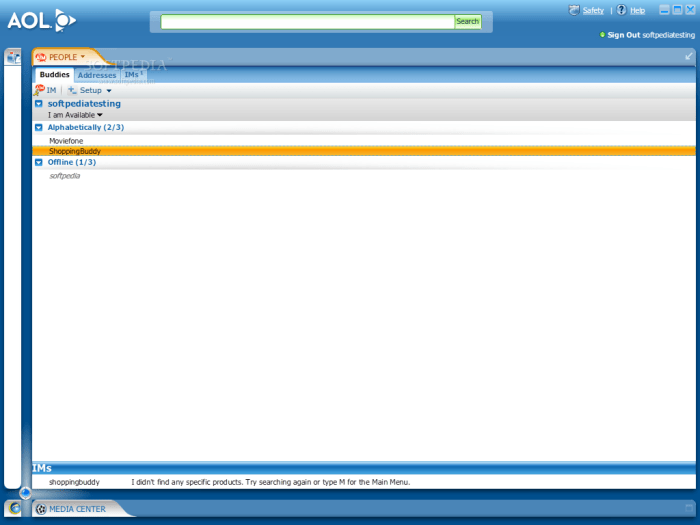Switch to the IMs tab
Viewport: 700px width, 525px height.
(133, 75)
